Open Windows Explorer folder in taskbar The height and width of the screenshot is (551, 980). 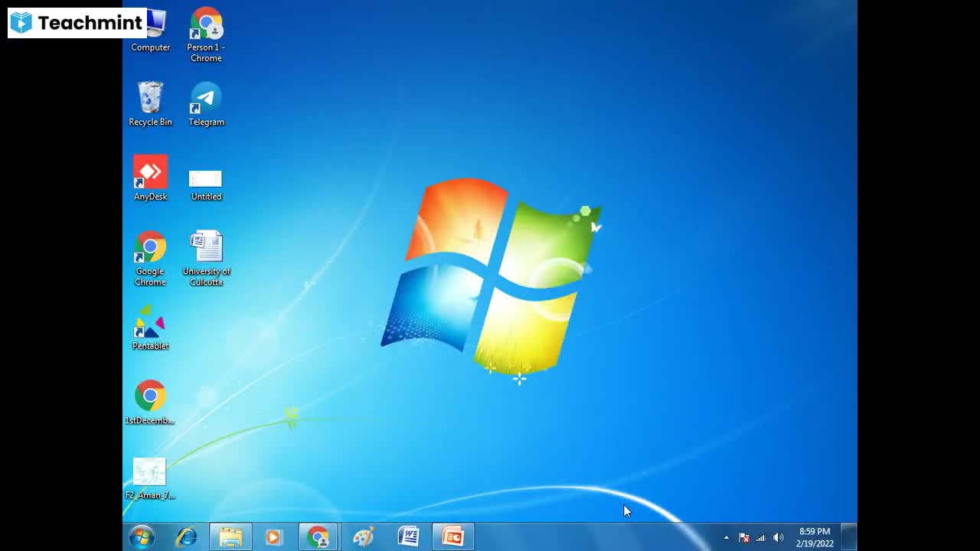click(230, 537)
